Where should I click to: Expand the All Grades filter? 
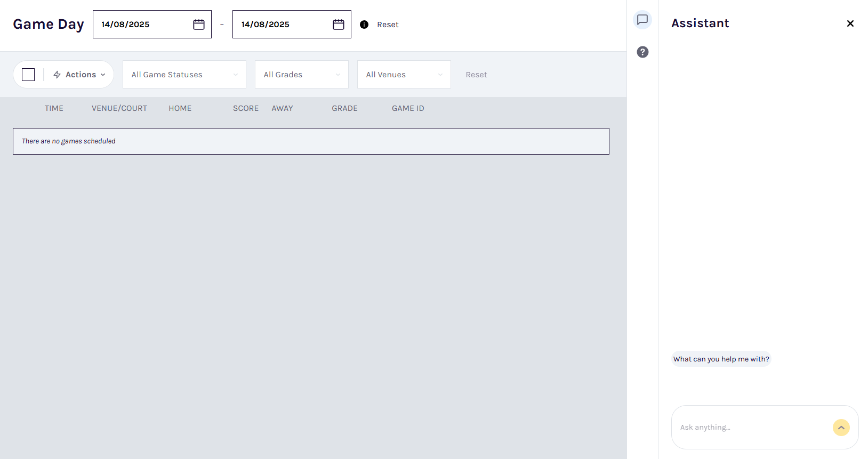click(x=301, y=75)
